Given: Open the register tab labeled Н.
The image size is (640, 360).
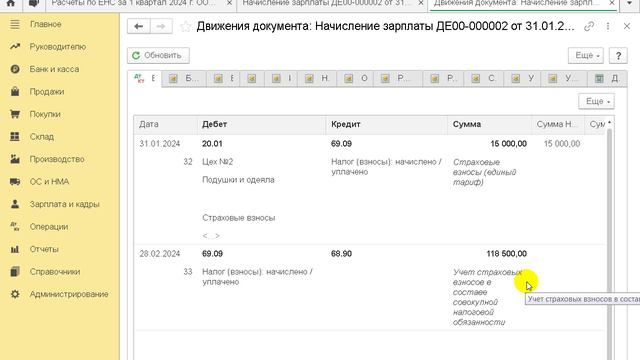Looking at the screenshot, I should coord(317,78).
